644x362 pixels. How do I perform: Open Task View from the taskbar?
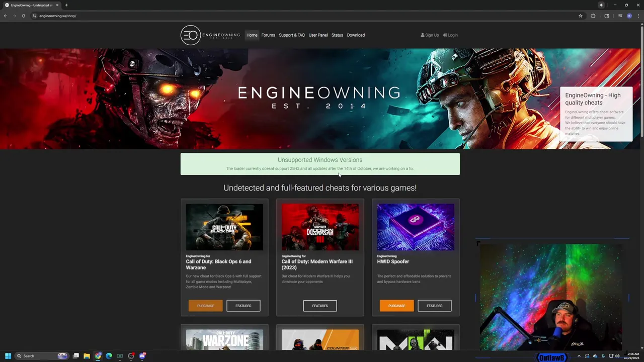75,356
